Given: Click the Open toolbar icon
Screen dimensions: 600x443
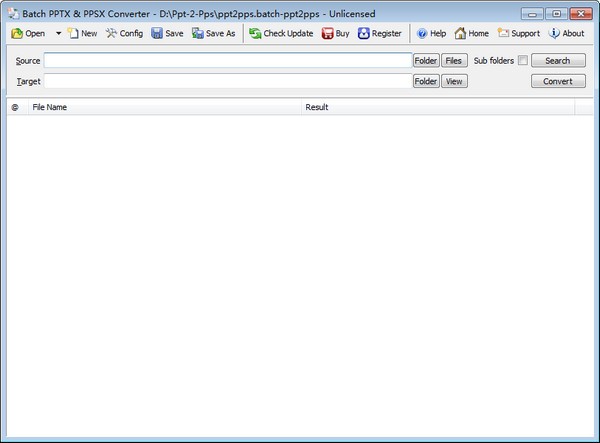Looking at the screenshot, I should (x=17, y=33).
